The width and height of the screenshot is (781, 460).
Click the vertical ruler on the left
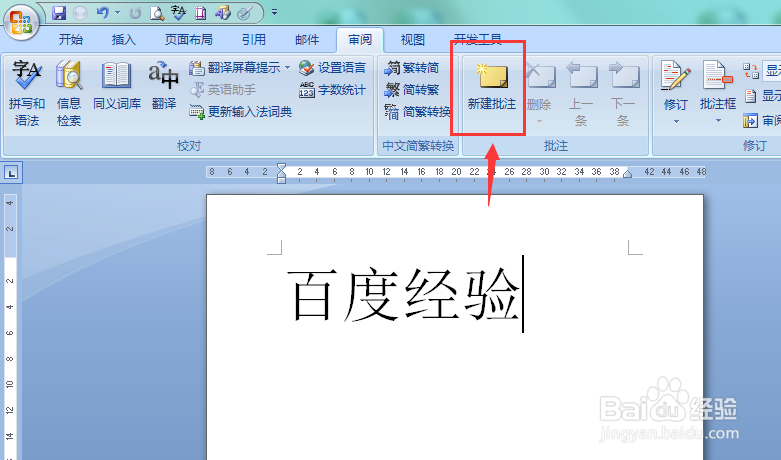[x=10, y=326]
